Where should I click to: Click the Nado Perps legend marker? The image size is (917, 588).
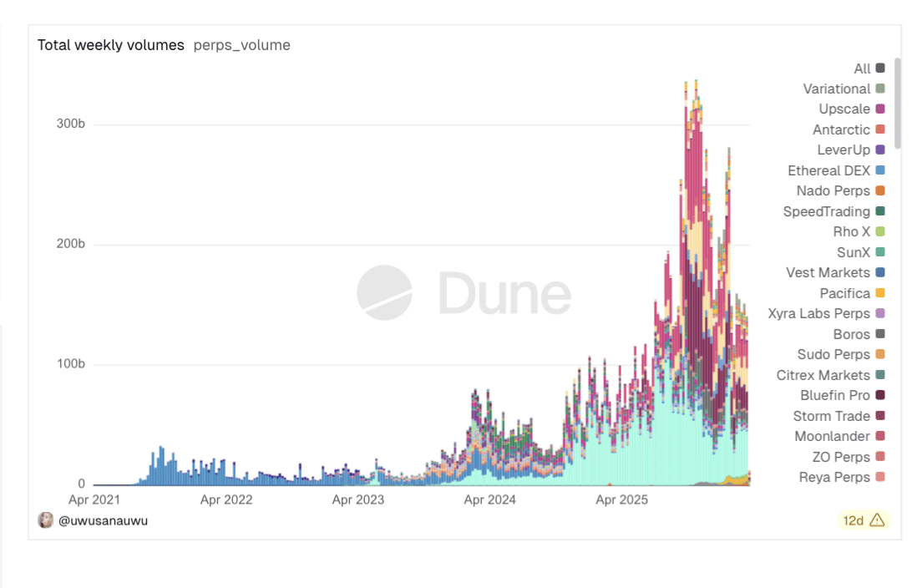pyautogui.click(x=879, y=191)
